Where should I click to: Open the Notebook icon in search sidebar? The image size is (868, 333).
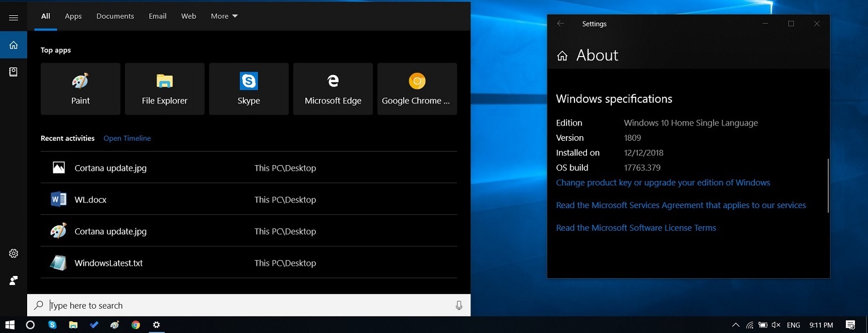14,72
